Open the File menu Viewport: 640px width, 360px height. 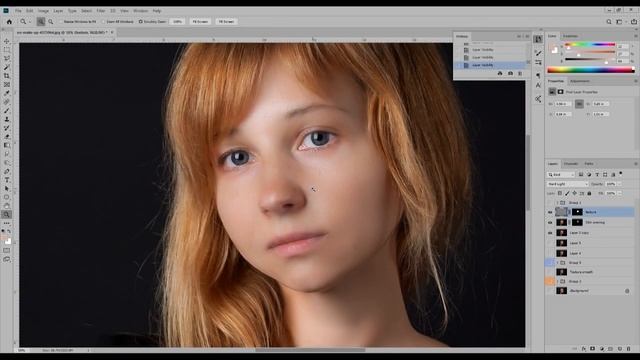[18, 11]
